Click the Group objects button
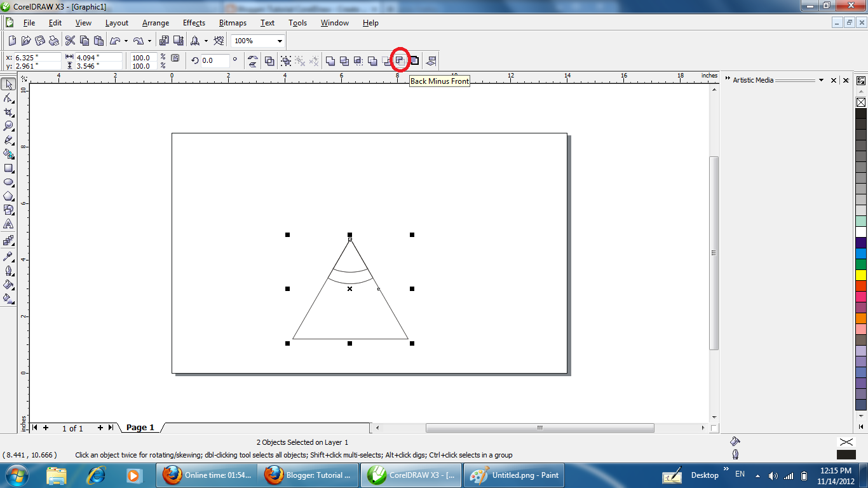The height and width of the screenshot is (488, 868). pyautogui.click(x=286, y=61)
